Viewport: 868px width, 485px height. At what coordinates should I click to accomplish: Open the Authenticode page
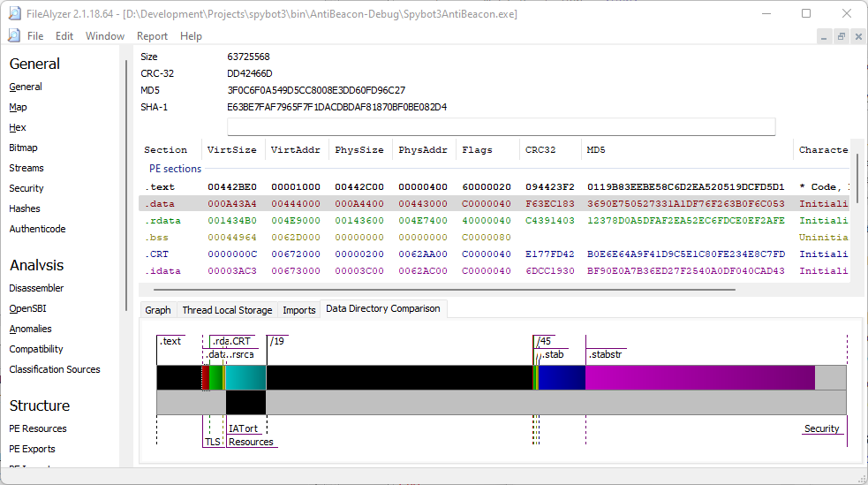37,229
